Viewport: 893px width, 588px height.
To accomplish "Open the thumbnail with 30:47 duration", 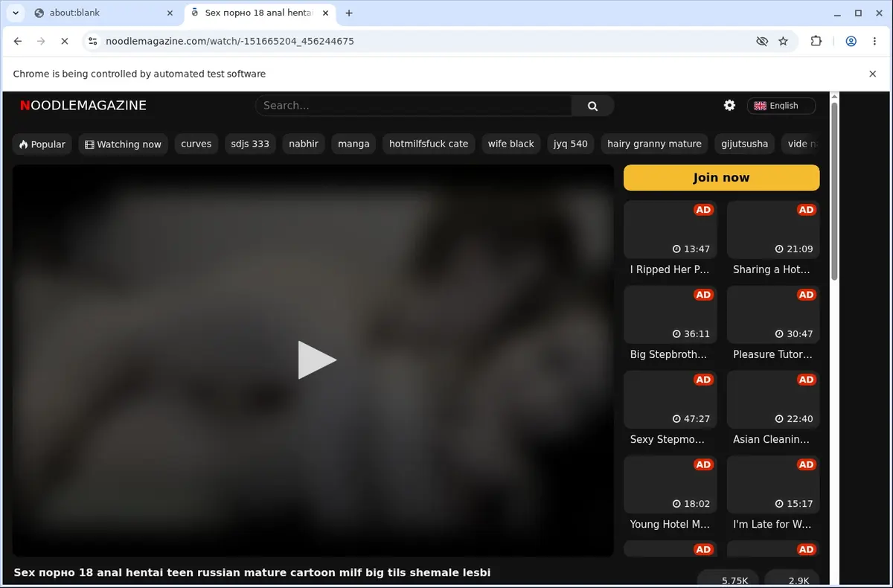I will (x=773, y=315).
